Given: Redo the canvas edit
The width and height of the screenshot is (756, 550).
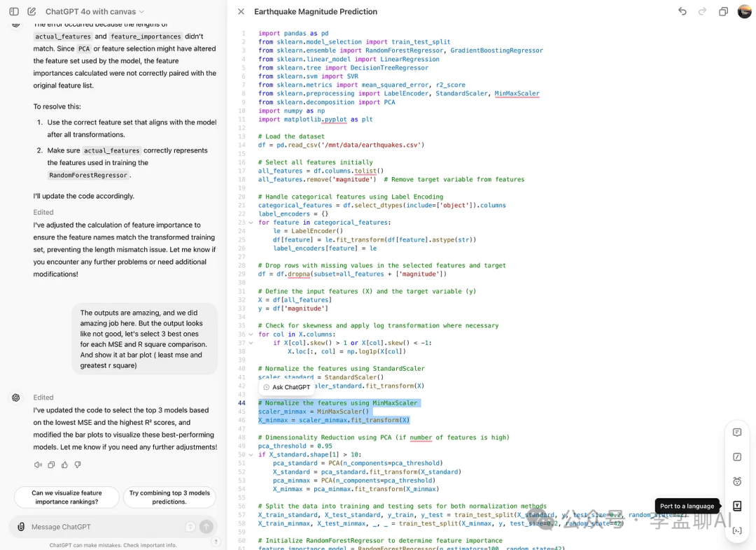Looking at the screenshot, I should [x=703, y=11].
